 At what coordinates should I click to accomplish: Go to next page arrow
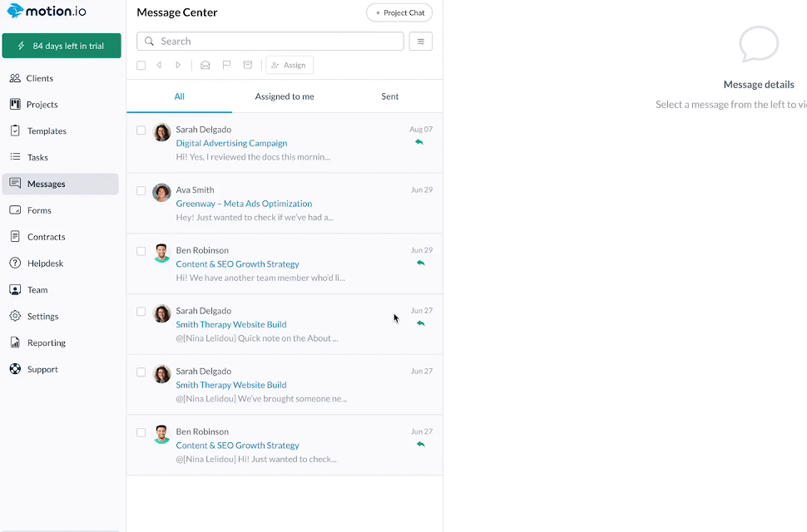178,66
